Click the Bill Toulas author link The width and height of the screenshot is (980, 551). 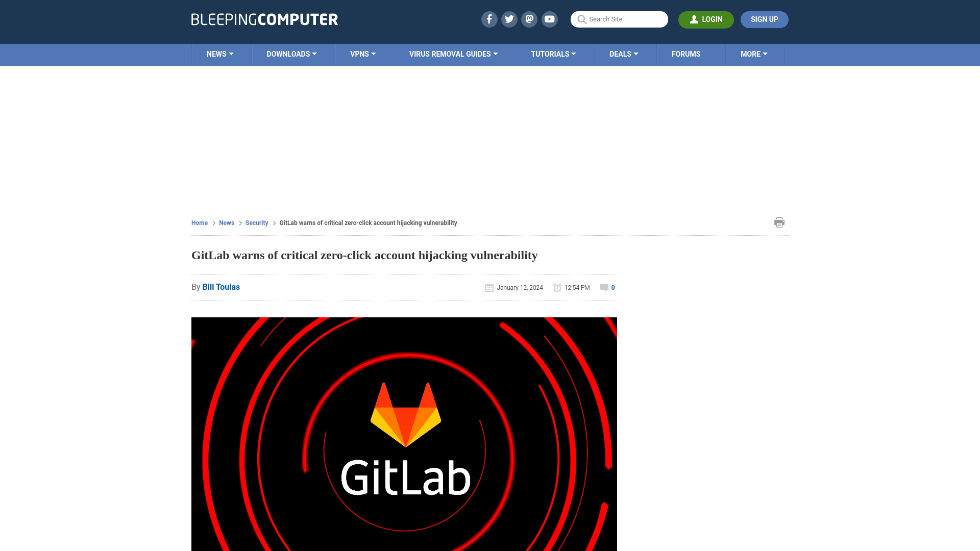pos(221,287)
